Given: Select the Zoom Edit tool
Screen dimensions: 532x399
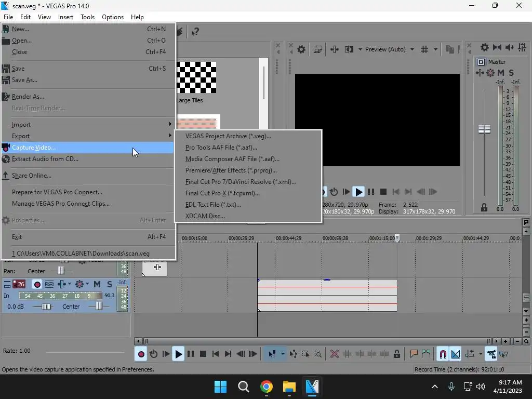Looking at the screenshot, I should pos(318,354).
